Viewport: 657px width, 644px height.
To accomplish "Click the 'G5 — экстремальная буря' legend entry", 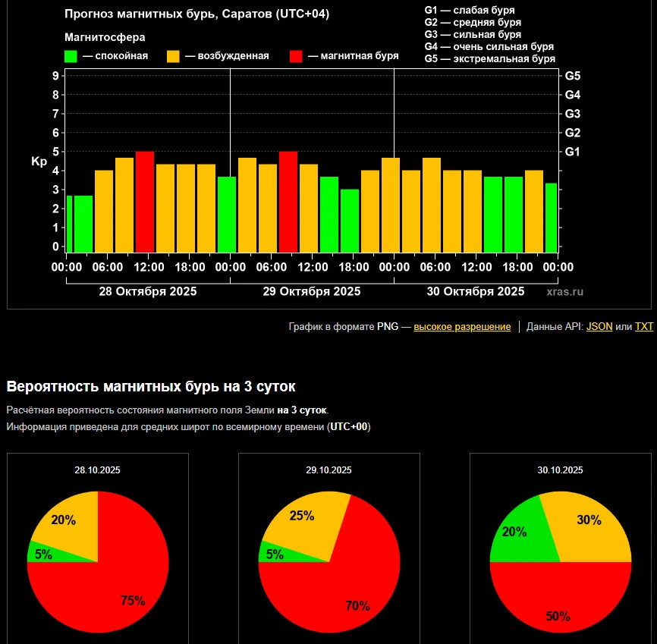I will (x=489, y=58).
